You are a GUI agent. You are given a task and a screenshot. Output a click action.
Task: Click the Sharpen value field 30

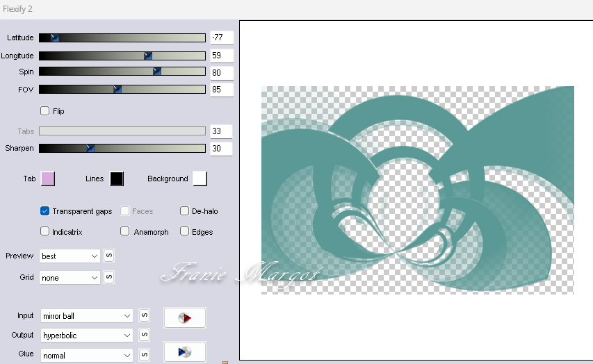click(x=222, y=149)
